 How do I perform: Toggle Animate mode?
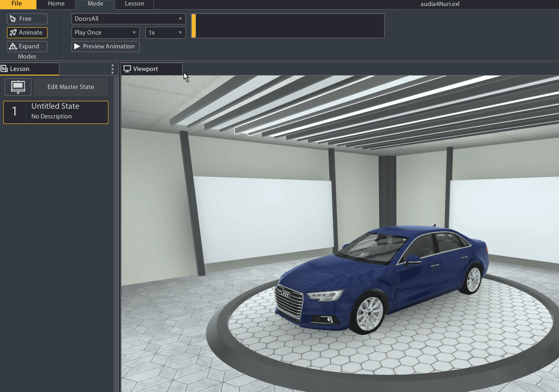(27, 33)
